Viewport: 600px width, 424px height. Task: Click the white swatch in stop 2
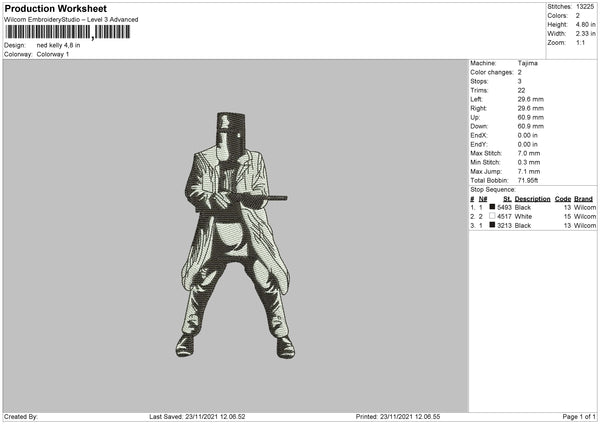[x=492, y=216]
